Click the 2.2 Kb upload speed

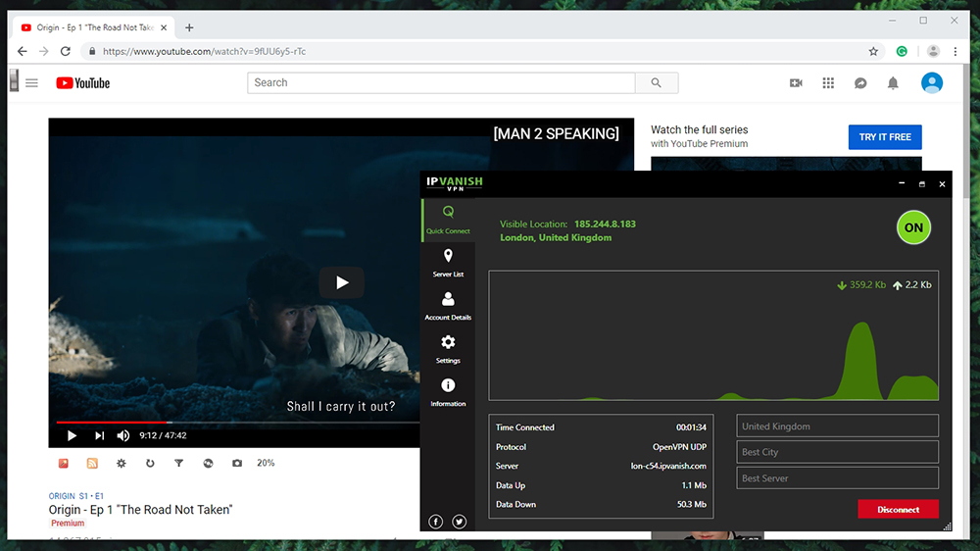[911, 284]
